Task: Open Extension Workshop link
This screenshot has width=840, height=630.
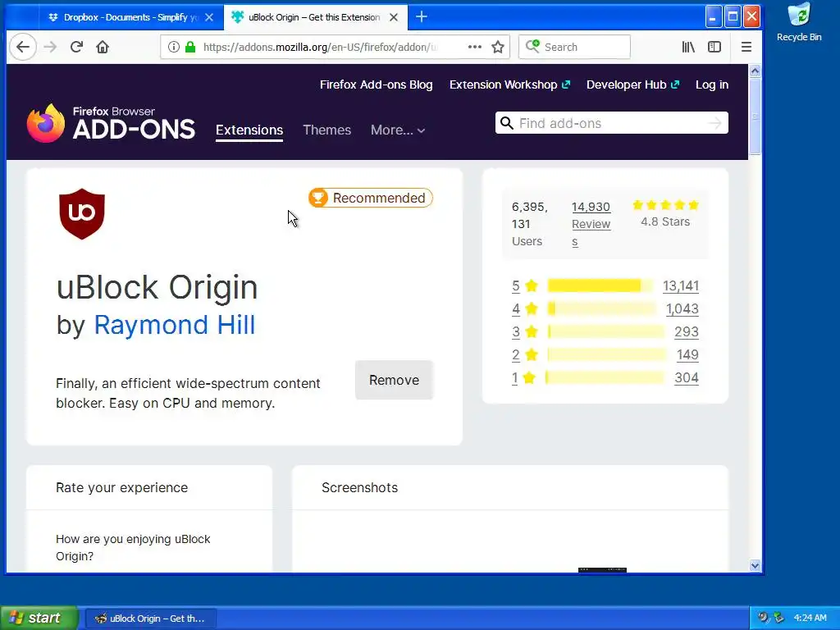Action: pyautogui.click(x=509, y=84)
